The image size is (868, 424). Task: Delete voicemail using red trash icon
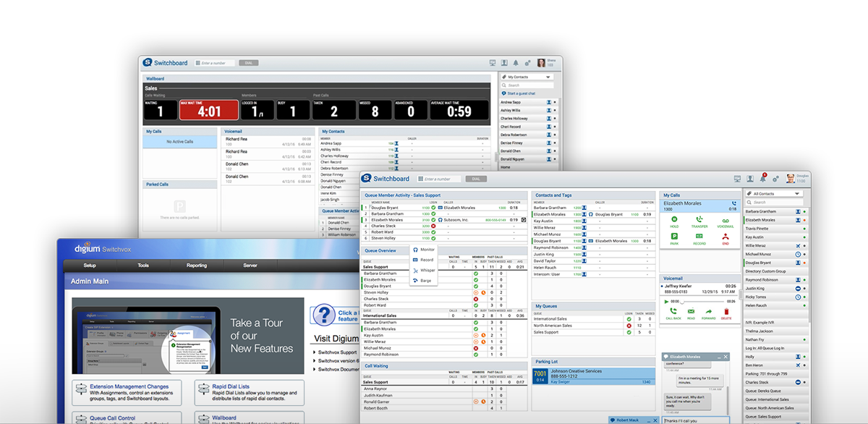click(726, 311)
